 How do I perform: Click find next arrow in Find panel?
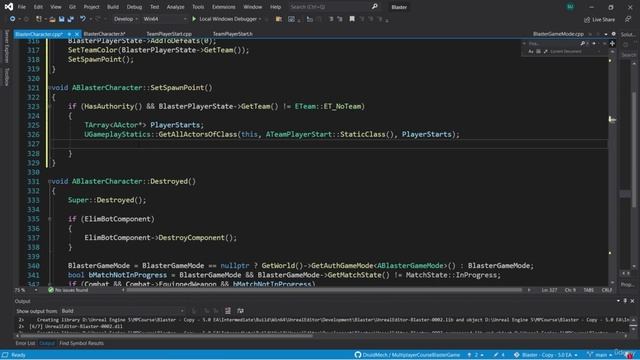594,43
